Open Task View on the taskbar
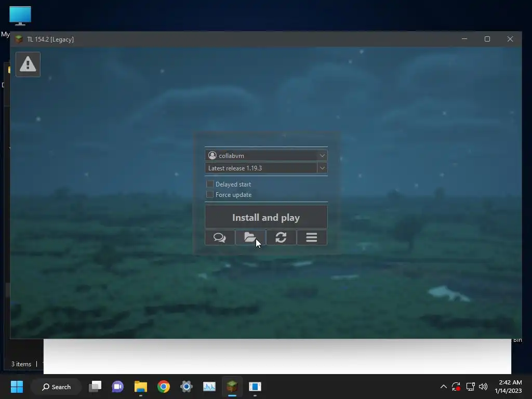The height and width of the screenshot is (399, 532). coord(95,387)
